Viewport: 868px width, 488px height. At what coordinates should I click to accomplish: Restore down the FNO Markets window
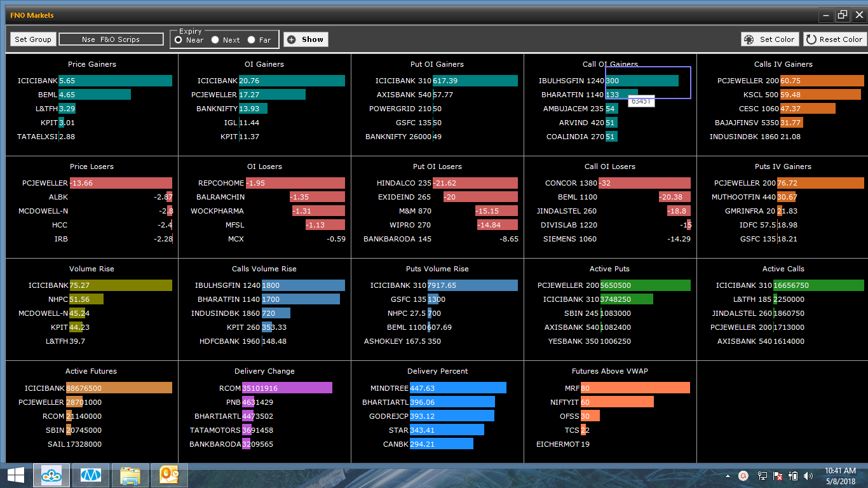coord(843,15)
